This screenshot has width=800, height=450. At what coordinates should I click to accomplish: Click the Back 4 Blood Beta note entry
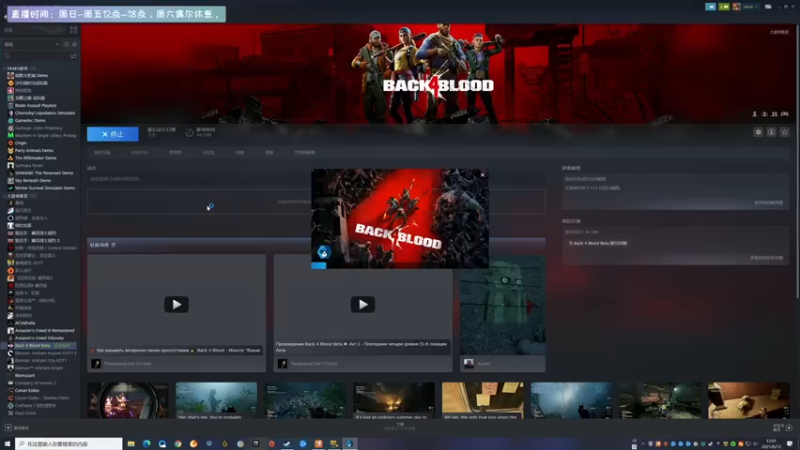tap(597, 243)
